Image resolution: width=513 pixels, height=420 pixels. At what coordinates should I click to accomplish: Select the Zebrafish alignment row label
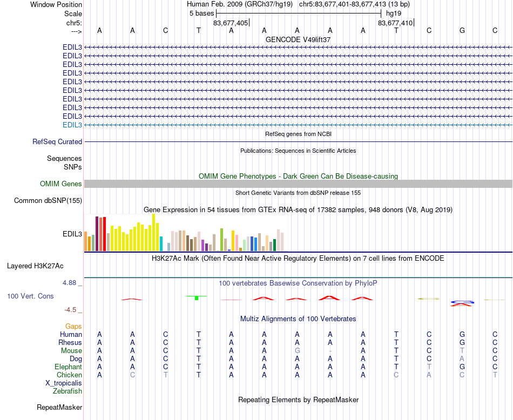[x=67, y=391]
